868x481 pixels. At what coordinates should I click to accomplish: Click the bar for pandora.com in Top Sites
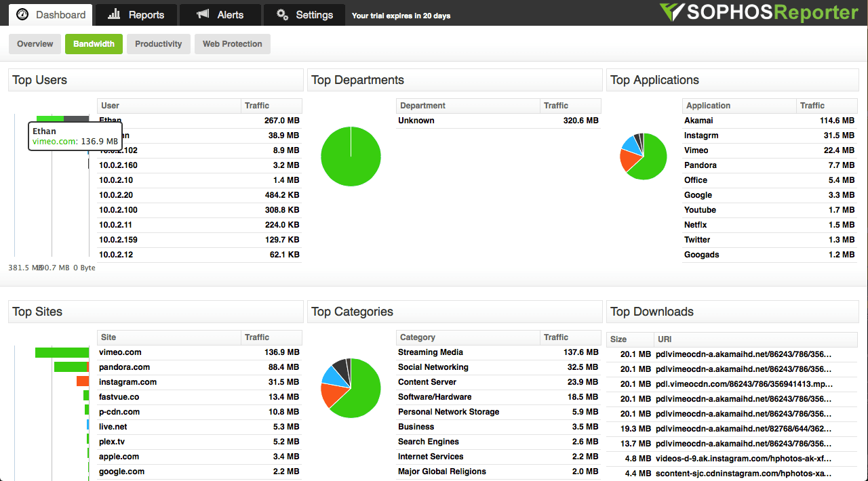pyautogui.click(x=71, y=367)
